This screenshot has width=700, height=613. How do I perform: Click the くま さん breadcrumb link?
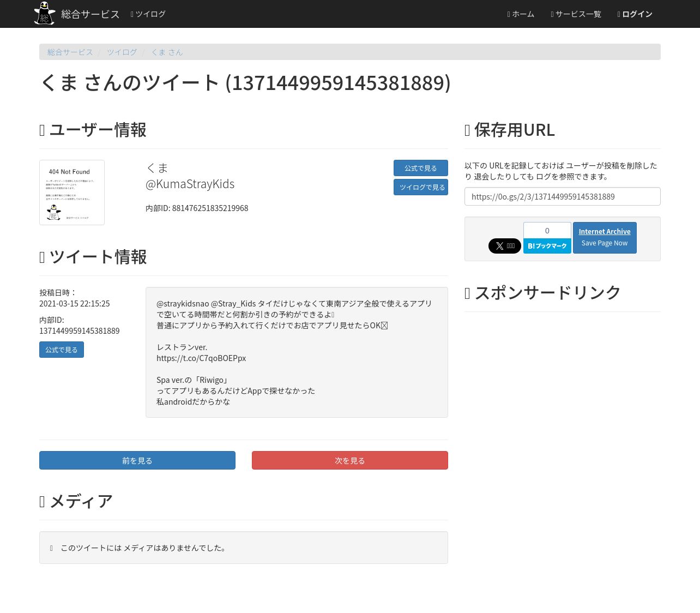click(x=167, y=52)
